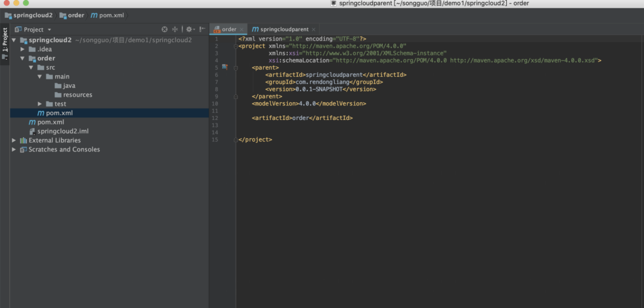This screenshot has width=644, height=308.
Task: Collapse the springcloud2 root node
Action: click(x=14, y=40)
